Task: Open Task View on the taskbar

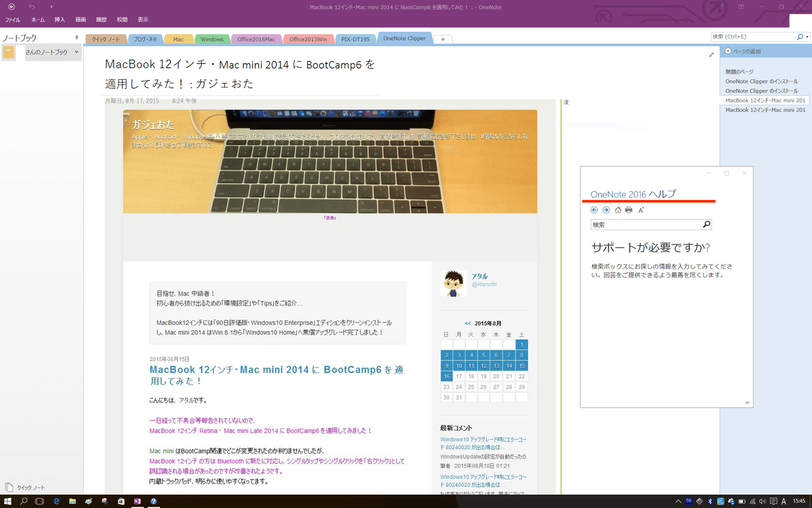Action: coord(39,501)
